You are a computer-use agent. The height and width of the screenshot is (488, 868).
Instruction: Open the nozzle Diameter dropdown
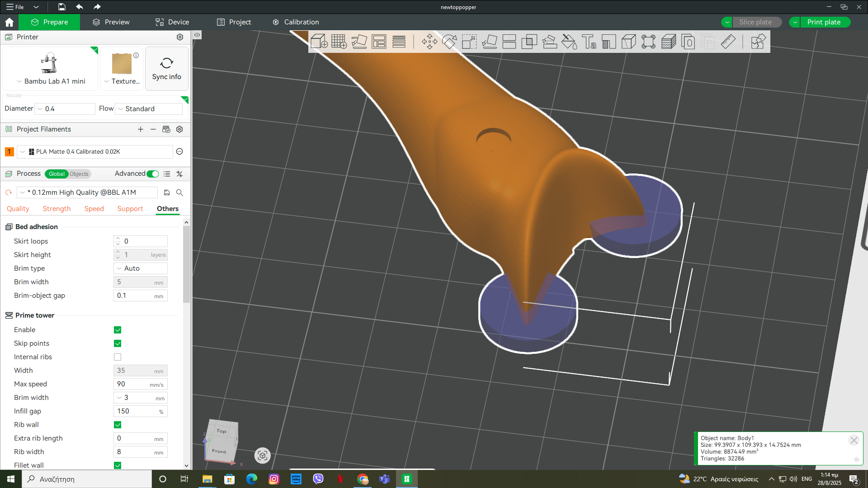pos(66,109)
